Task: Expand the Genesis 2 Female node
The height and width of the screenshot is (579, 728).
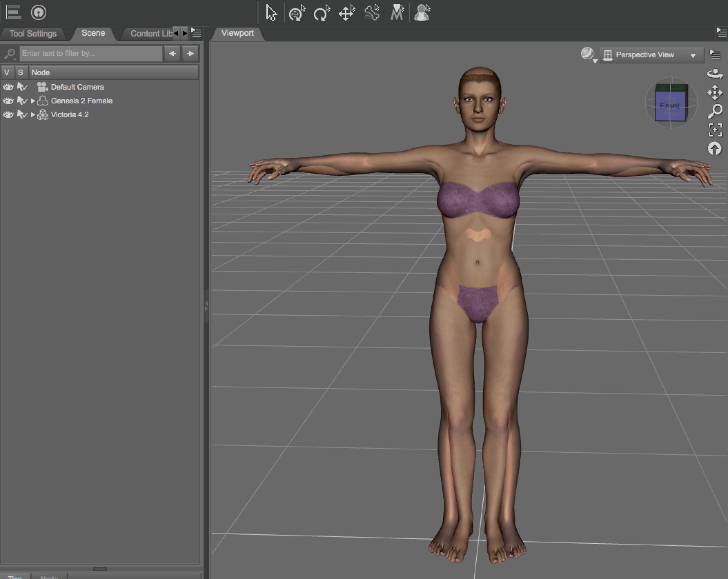Action: pos(33,101)
